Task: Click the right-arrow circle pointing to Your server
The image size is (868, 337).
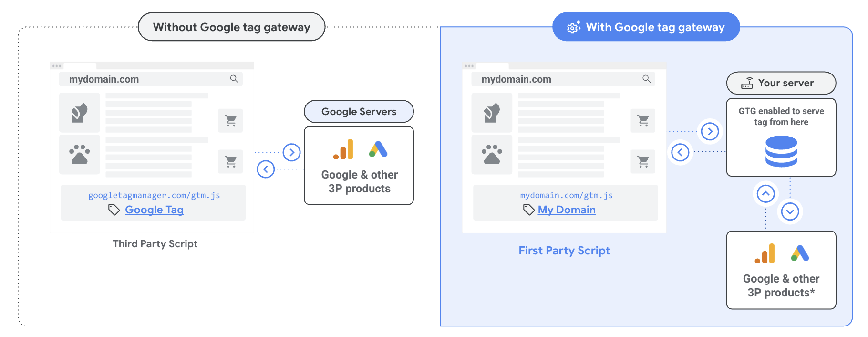Action: point(710,131)
